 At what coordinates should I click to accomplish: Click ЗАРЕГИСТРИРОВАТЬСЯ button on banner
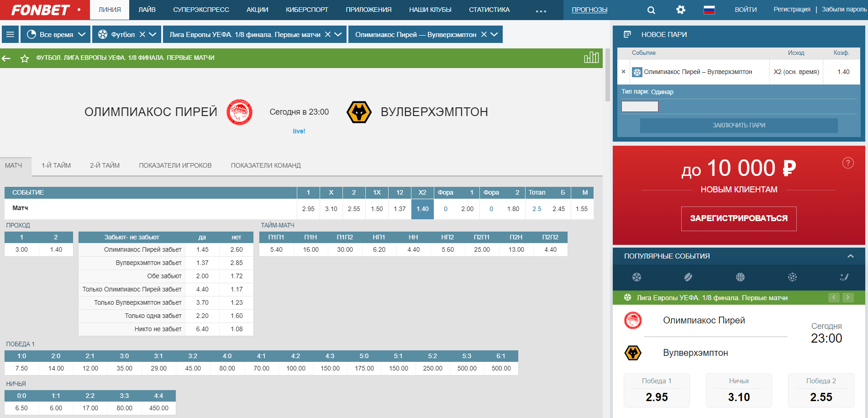(739, 218)
